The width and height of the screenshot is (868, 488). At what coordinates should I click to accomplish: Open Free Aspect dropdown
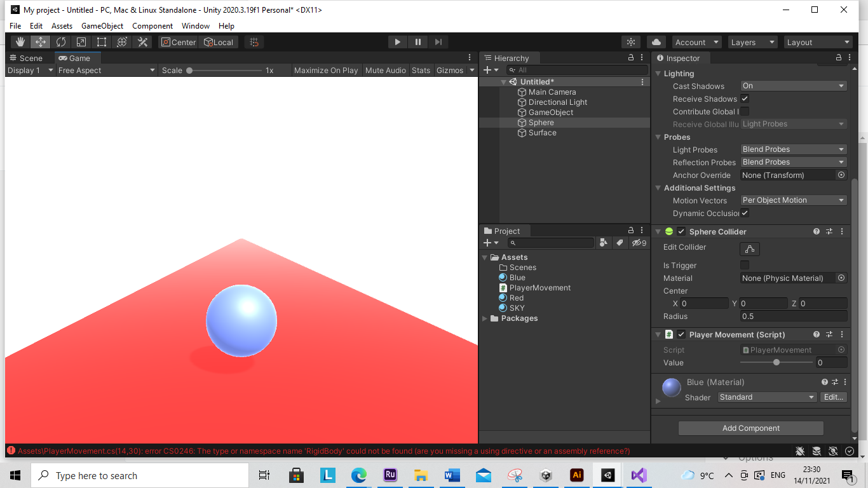coord(107,70)
